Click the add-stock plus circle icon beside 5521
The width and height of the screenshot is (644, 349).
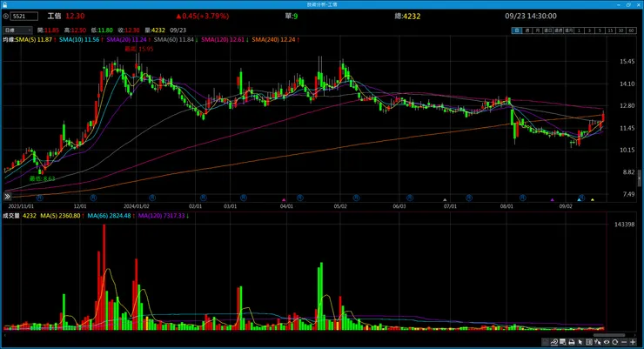pos(6,17)
